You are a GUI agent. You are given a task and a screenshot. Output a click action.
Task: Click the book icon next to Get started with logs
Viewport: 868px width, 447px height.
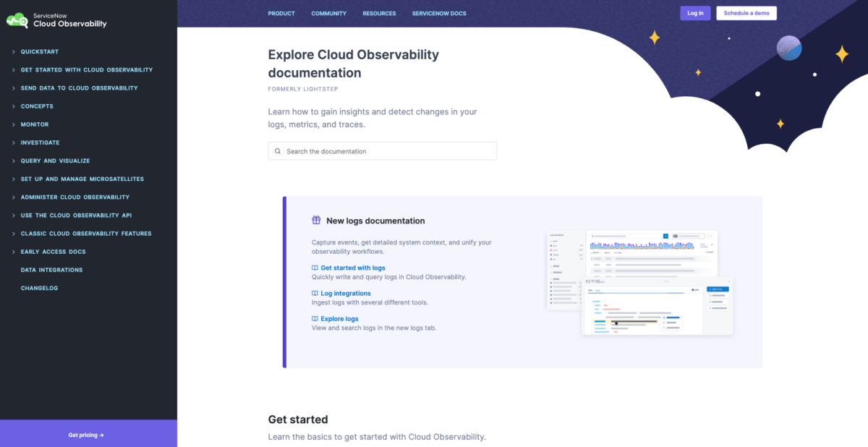point(315,268)
